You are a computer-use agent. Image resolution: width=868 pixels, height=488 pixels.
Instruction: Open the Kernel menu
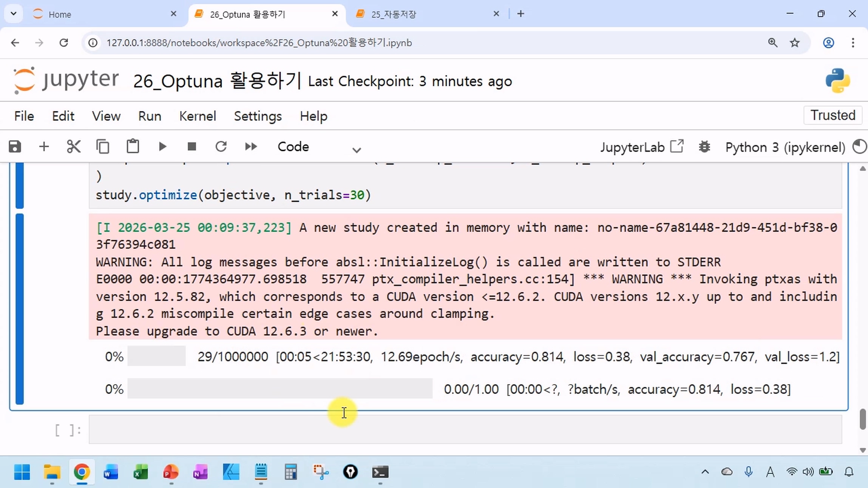[197, 116]
